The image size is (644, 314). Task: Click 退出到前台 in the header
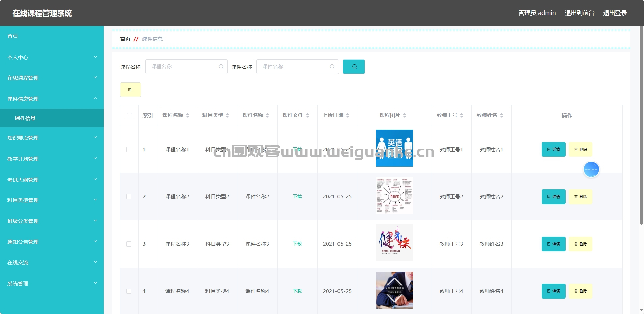(579, 13)
